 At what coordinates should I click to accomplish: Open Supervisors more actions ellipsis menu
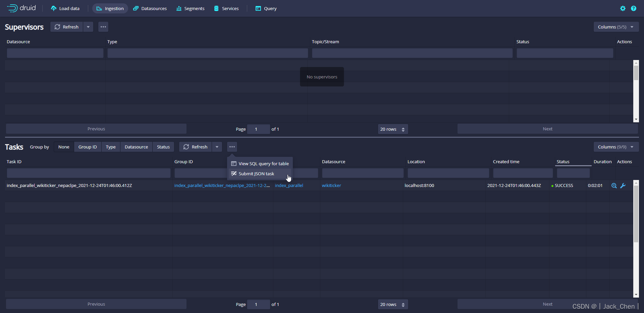tap(103, 27)
